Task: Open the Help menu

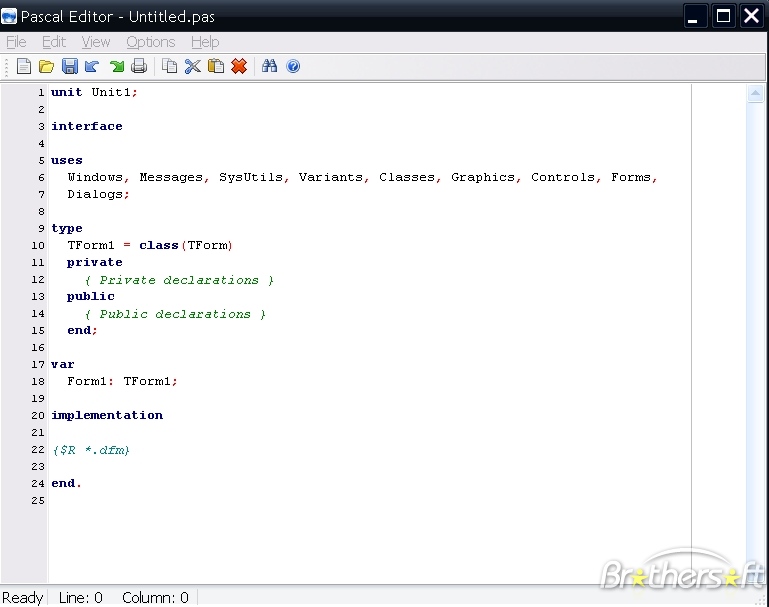Action: pyautogui.click(x=205, y=42)
